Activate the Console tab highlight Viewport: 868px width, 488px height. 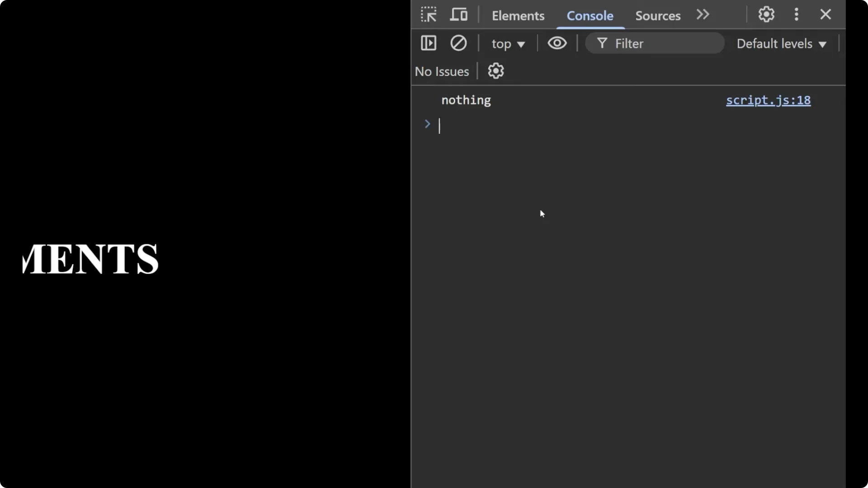point(590,16)
